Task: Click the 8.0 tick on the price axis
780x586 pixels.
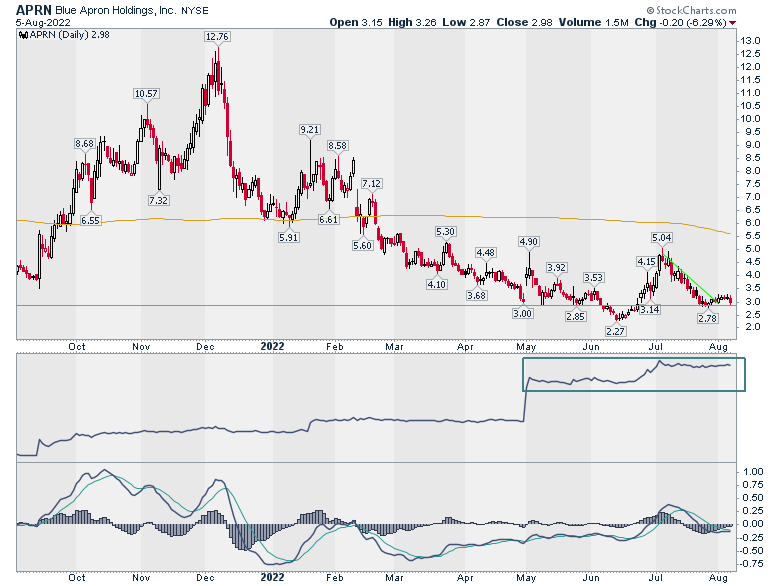Action: [753, 171]
